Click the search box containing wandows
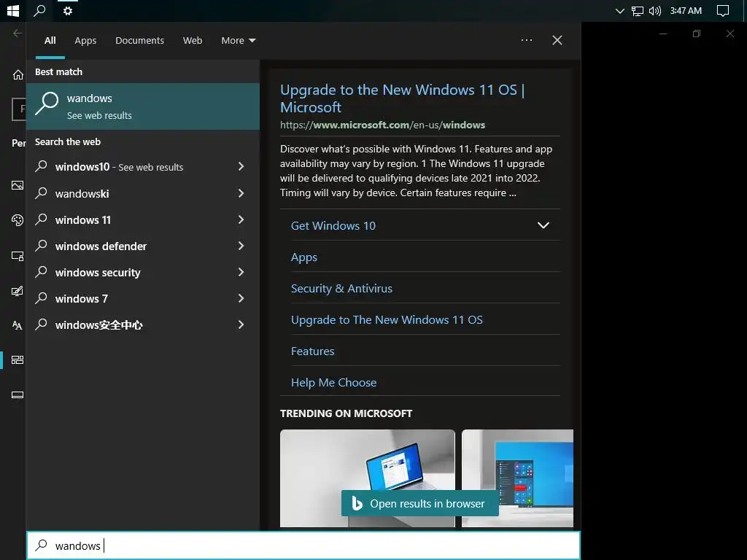The width and height of the screenshot is (747, 560). (303, 545)
